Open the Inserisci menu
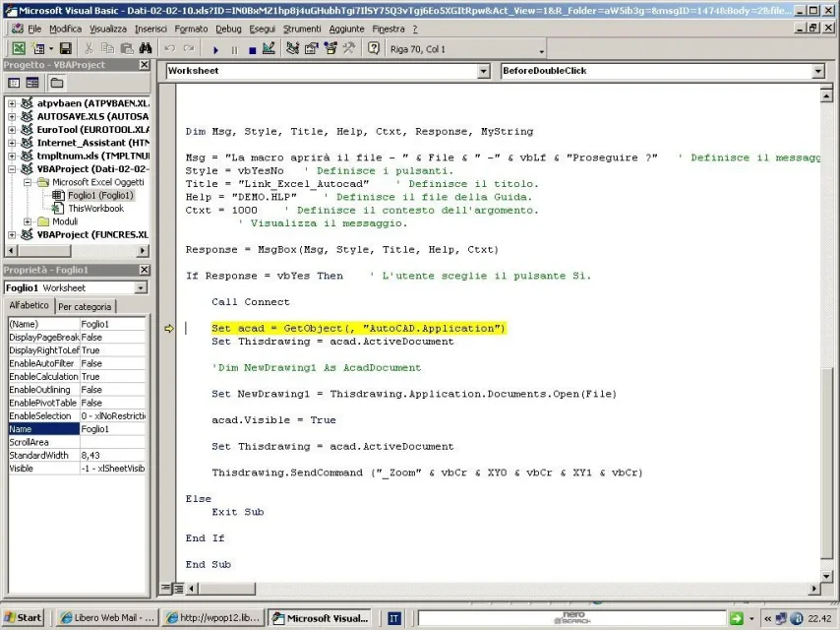This screenshot has width=840, height=630. pos(150,29)
